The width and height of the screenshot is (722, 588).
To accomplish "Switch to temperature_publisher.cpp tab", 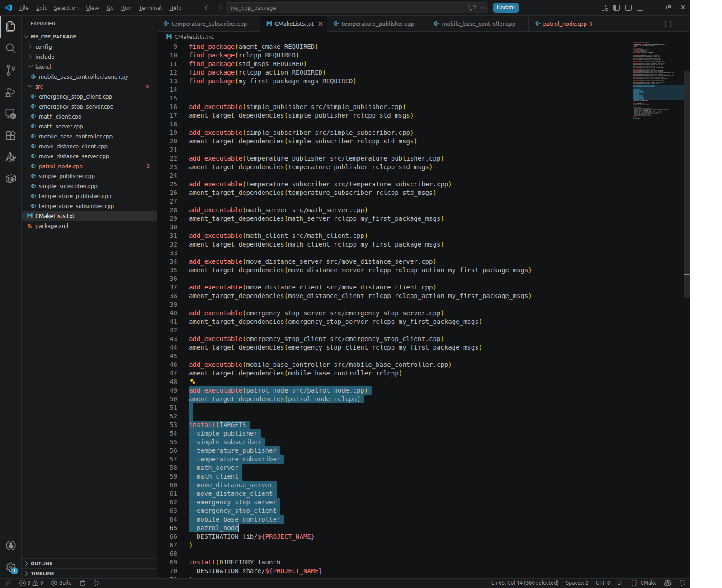I will (378, 24).
